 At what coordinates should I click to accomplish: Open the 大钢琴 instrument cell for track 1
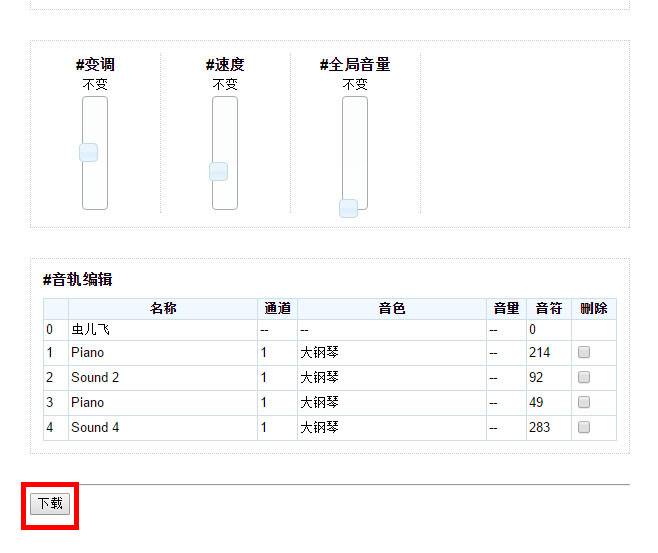320,353
